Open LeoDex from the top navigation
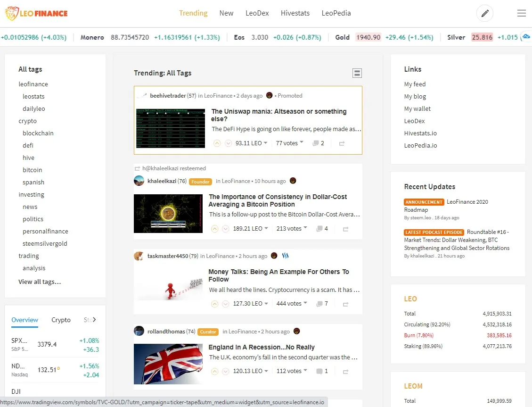 coord(257,13)
